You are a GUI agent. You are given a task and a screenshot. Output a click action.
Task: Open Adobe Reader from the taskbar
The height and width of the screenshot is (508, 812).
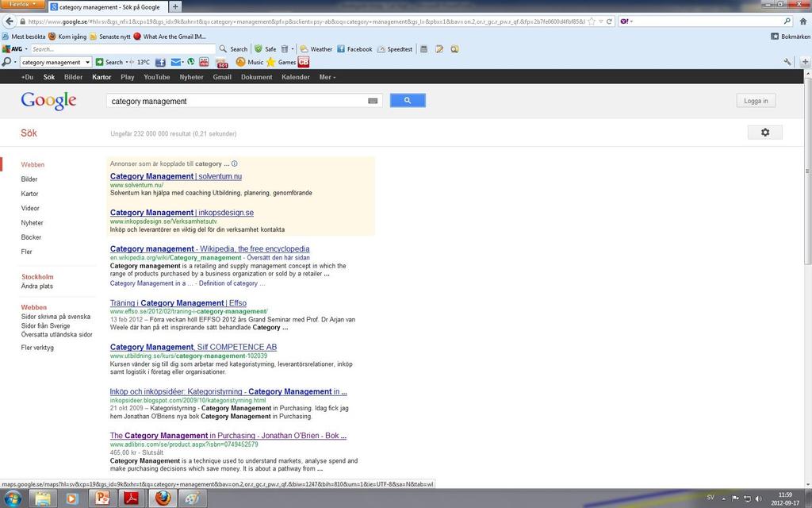(x=132, y=498)
